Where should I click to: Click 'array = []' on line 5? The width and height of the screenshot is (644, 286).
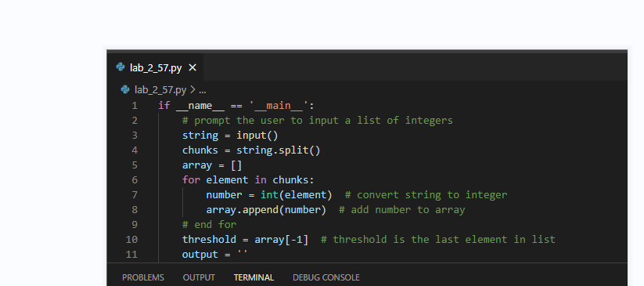click(x=212, y=165)
